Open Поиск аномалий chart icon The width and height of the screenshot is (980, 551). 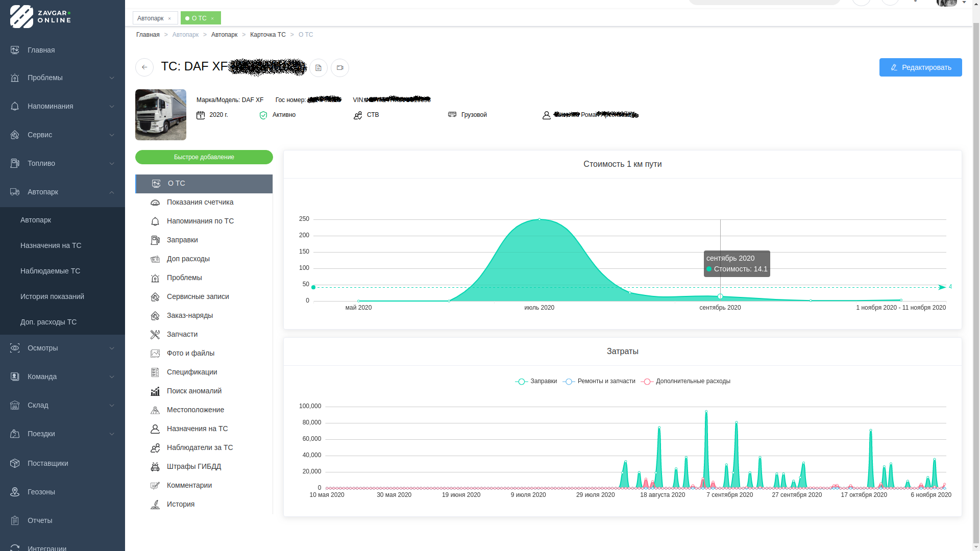[x=155, y=391]
